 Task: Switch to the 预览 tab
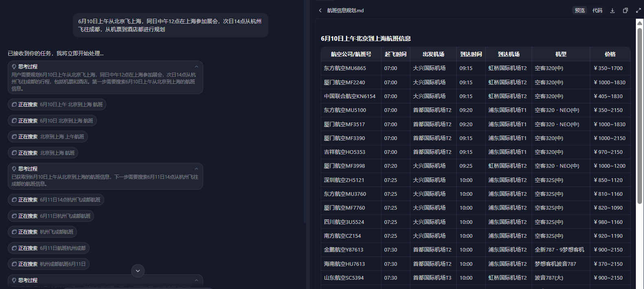tap(580, 11)
